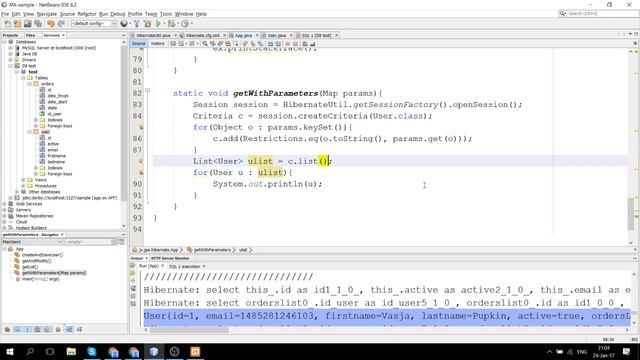Toggle Show Non-Public Members filter in Navigator
Screen dimensions: 640x360
(38, 329)
